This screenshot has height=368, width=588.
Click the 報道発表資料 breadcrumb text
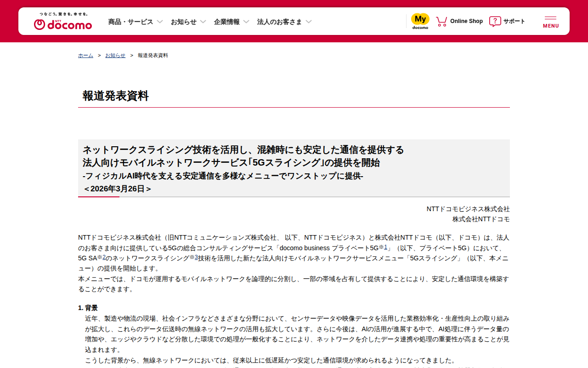pyautogui.click(x=153, y=55)
